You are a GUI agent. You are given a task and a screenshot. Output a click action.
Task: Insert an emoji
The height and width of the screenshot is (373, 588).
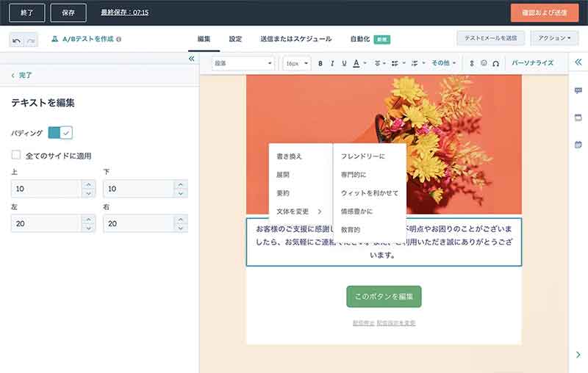(484, 63)
